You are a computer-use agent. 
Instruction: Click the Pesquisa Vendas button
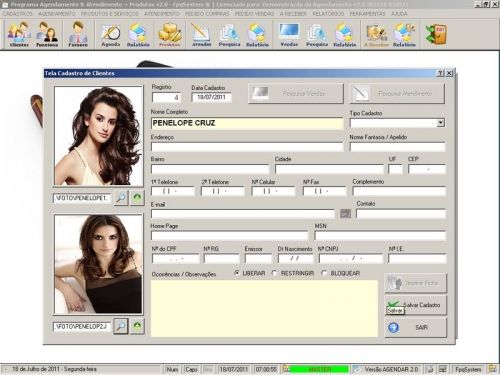coord(296,93)
